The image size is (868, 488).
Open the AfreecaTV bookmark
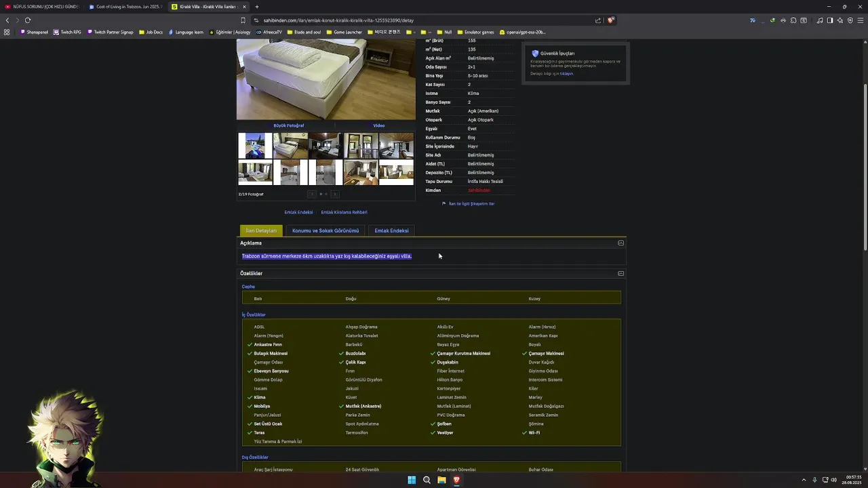tap(269, 32)
